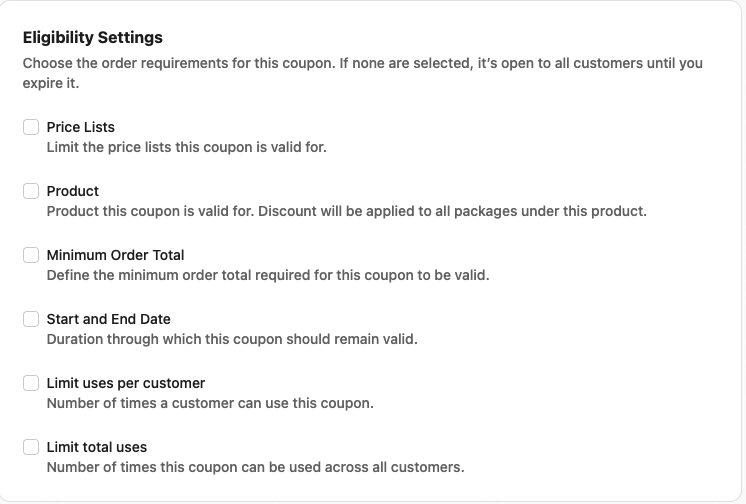The image size is (746, 504).
Task: Click the "Limit the price lists" description
Action: [187, 147]
